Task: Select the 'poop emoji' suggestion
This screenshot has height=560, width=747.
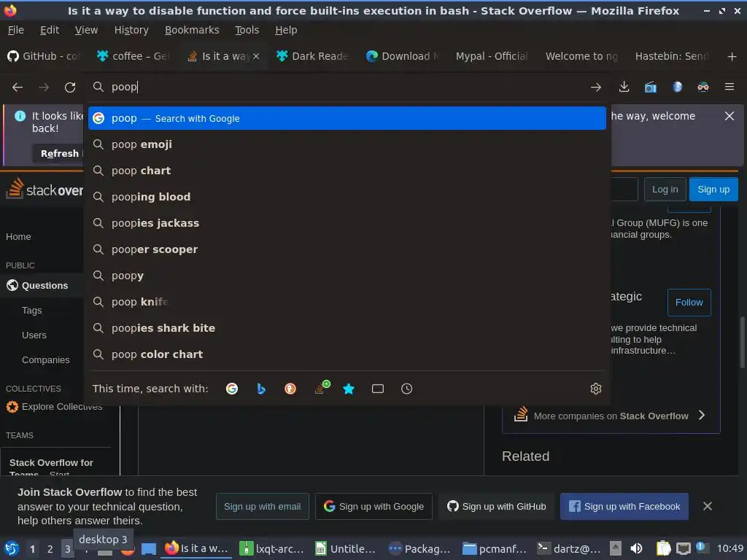Action: [347, 144]
